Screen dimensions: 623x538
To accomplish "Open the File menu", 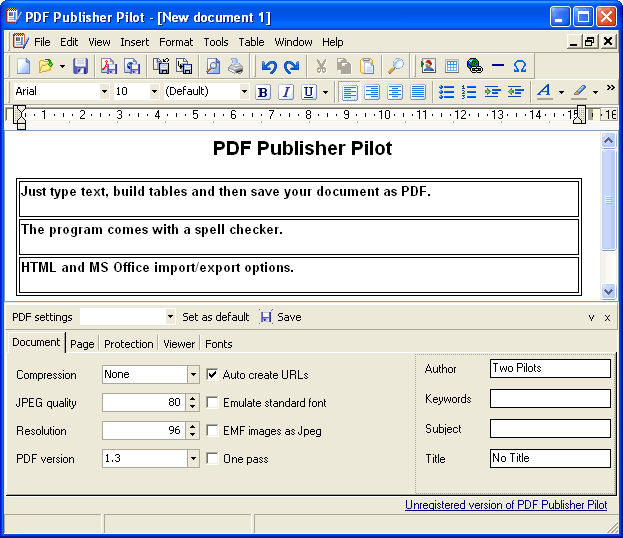I will point(42,42).
